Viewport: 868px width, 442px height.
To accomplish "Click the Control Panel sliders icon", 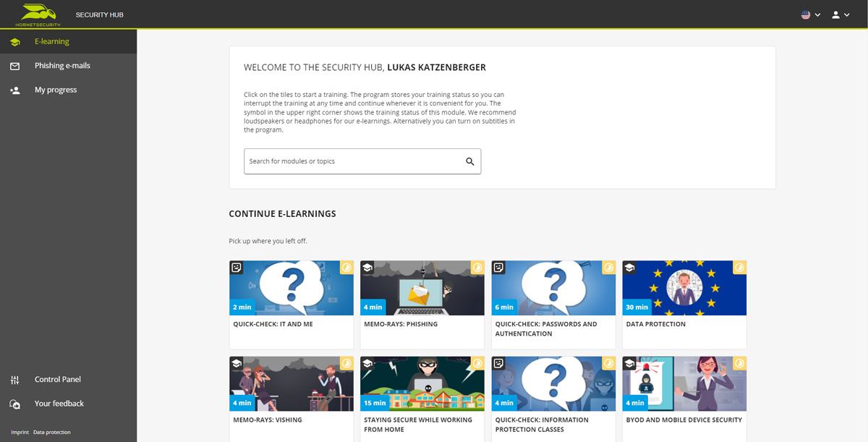I will click(x=14, y=380).
